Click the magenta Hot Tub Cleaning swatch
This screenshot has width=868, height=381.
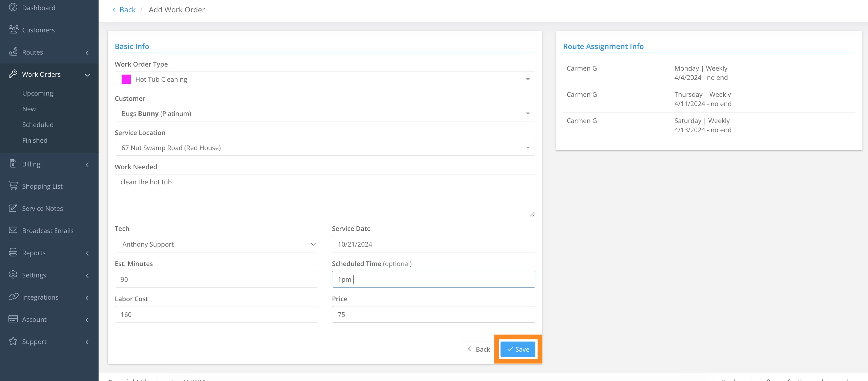click(x=126, y=79)
